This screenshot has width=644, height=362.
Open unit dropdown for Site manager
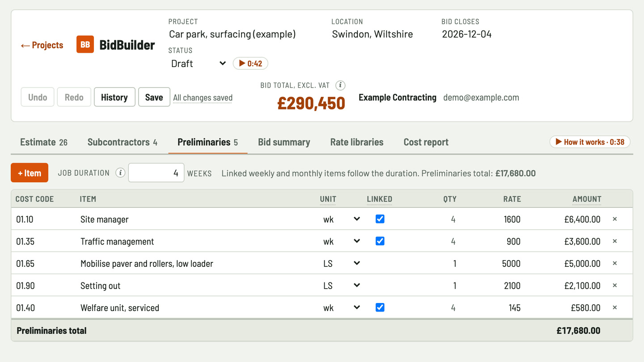click(x=341, y=219)
